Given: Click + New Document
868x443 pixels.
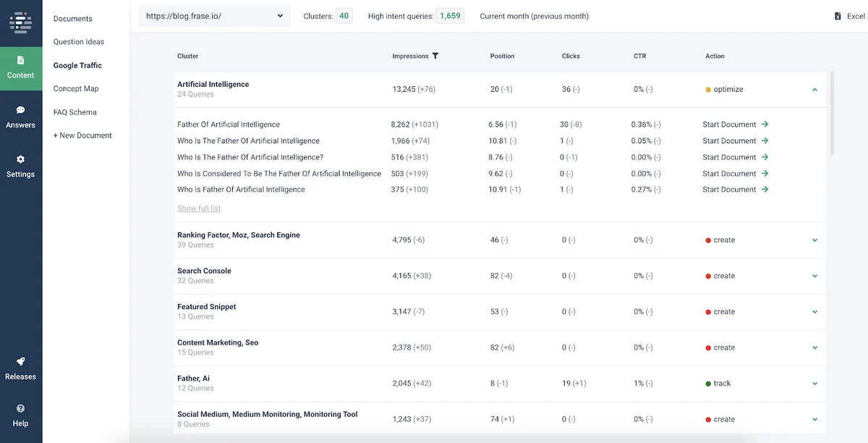Looking at the screenshot, I should (82, 135).
